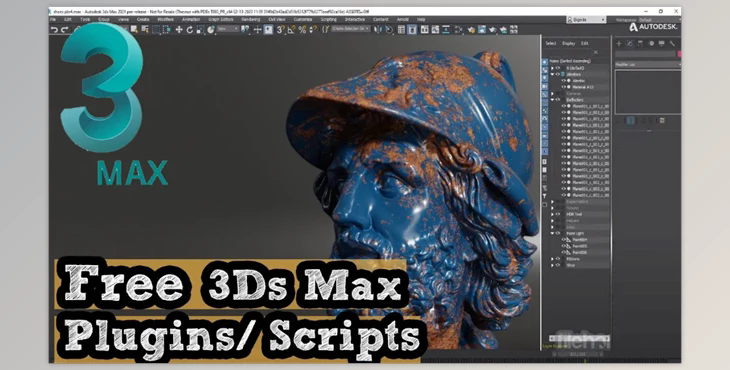Hide the Ribbons layer with its eye
This screenshot has height=370, width=730.
558,259
